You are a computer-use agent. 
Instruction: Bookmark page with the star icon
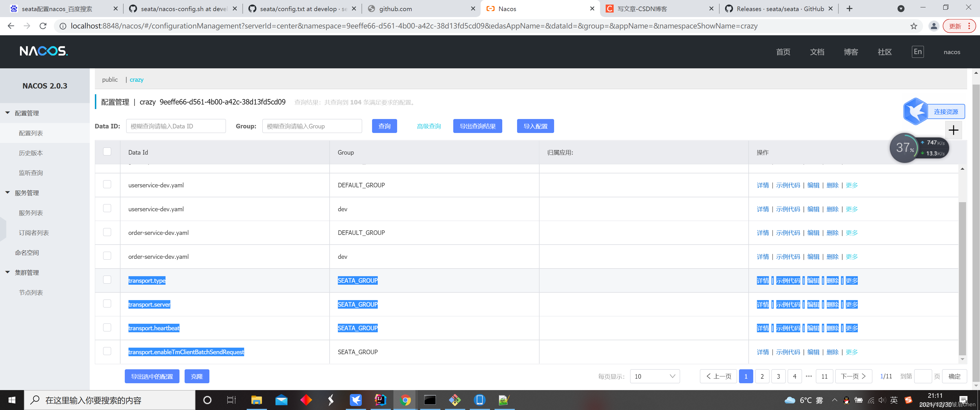click(x=913, y=26)
